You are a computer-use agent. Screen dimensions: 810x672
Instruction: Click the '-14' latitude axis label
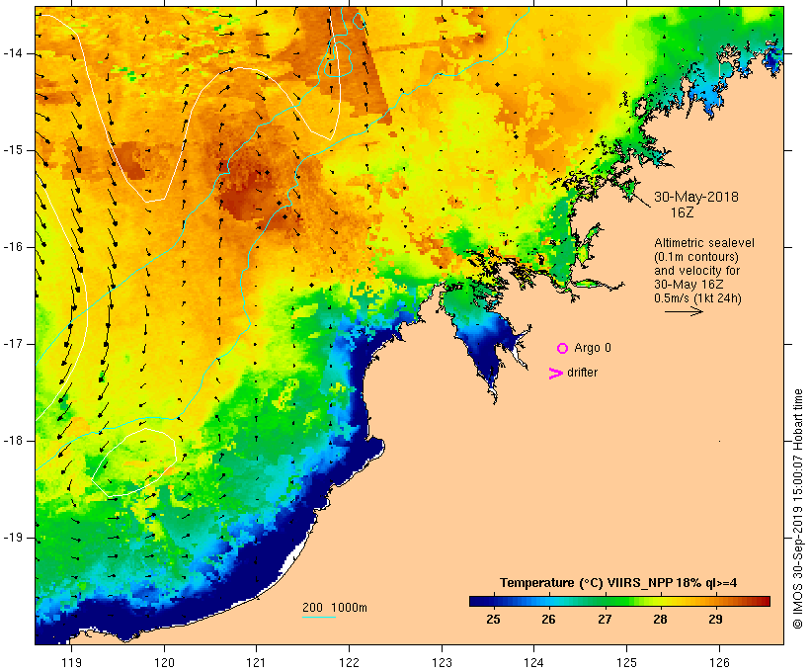point(13,53)
